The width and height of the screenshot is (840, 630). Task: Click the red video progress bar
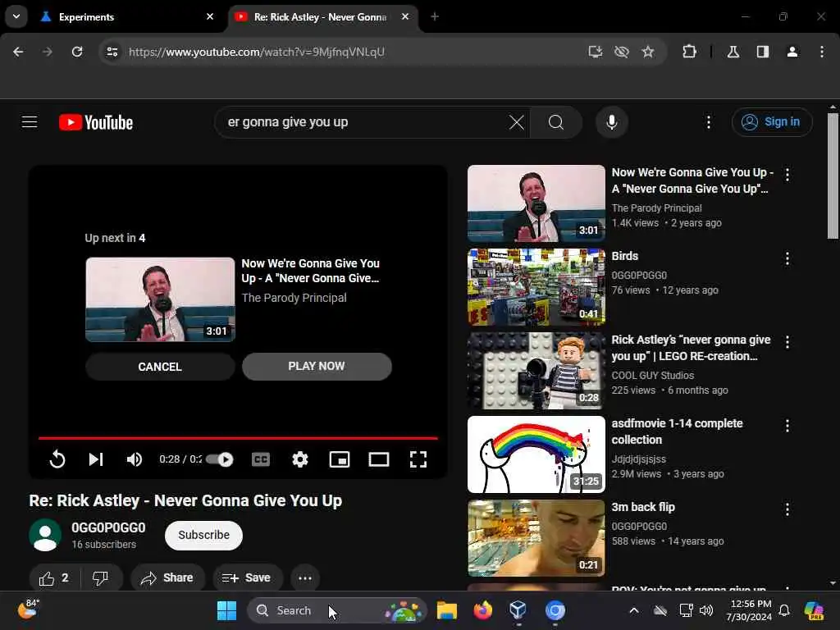(x=238, y=438)
